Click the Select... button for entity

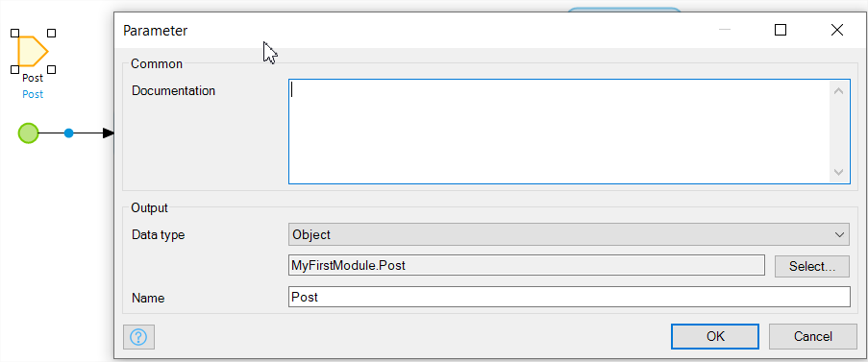(811, 266)
